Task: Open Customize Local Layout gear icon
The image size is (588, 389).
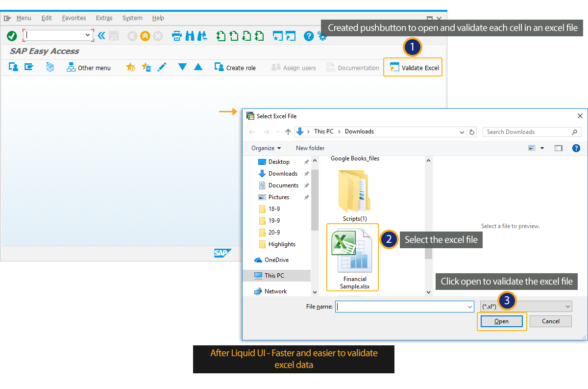Action: tap(322, 36)
